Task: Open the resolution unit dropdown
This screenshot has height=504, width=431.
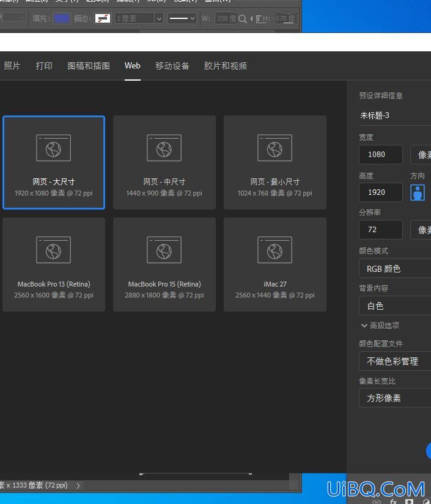Action: (421, 230)
